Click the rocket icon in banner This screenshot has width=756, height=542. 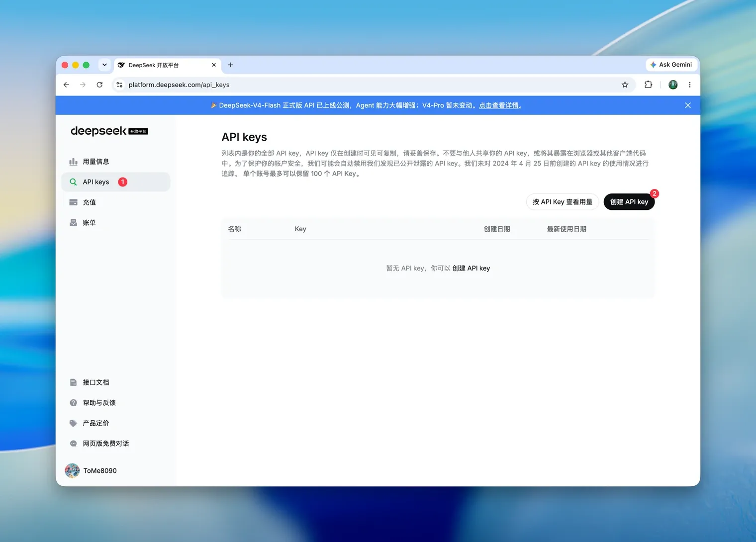(213, 105)
